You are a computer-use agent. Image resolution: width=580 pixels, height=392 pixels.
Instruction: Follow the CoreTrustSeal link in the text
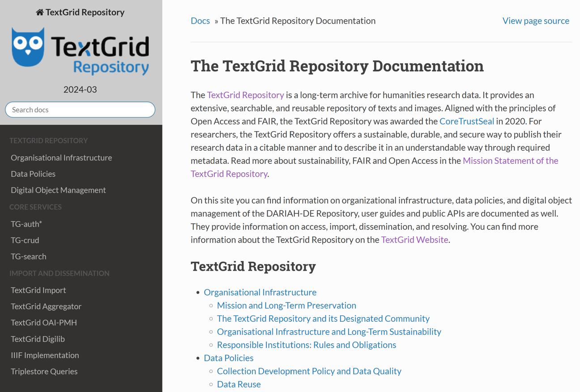(467, 121)
